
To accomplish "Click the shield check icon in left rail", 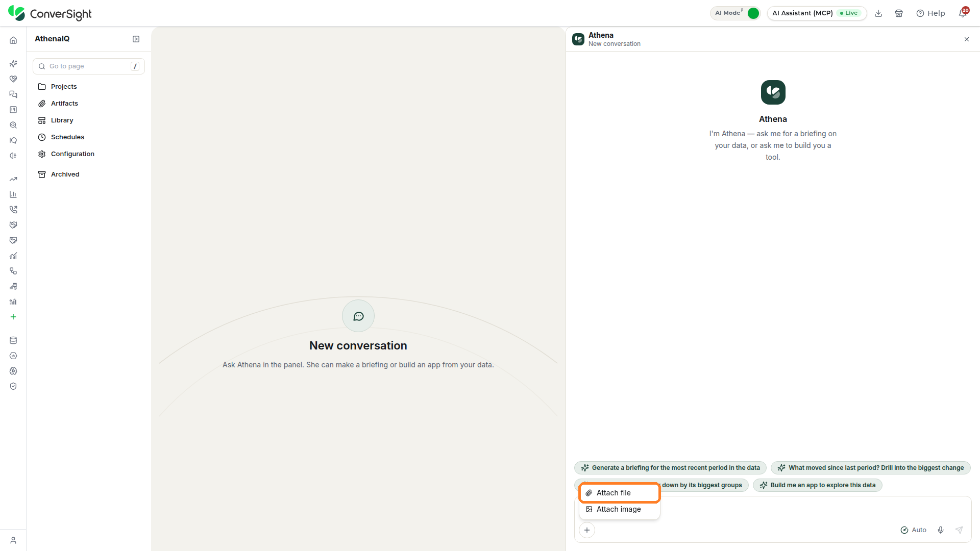I will [x=13, y=386].
